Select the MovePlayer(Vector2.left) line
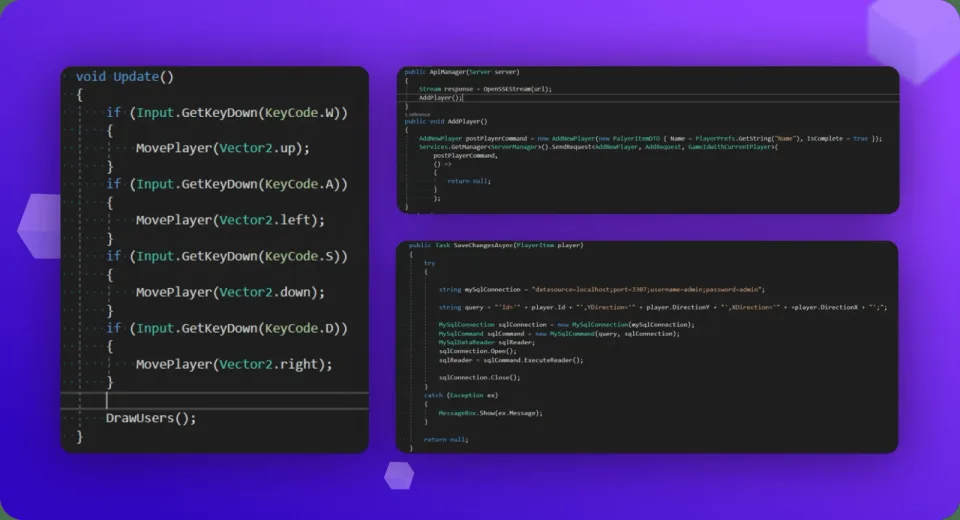Image resolution: width=960 pixels, height=520 pixels. click(x=230, y=220)
